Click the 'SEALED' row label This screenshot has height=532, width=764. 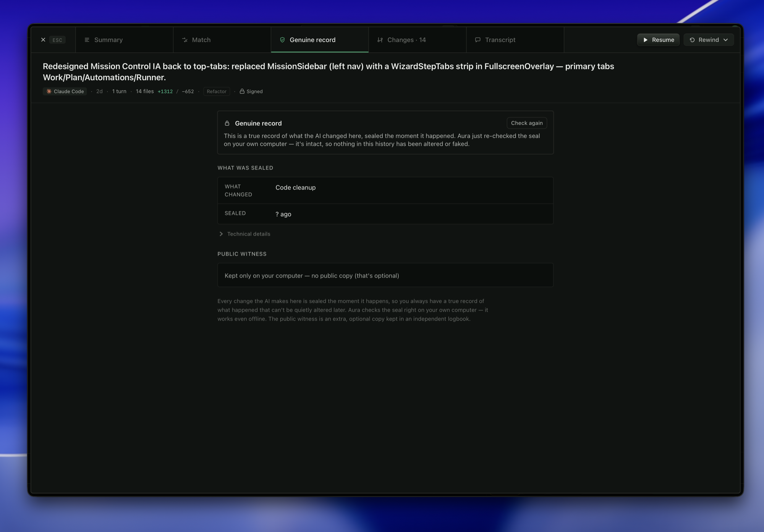(235, 213)
